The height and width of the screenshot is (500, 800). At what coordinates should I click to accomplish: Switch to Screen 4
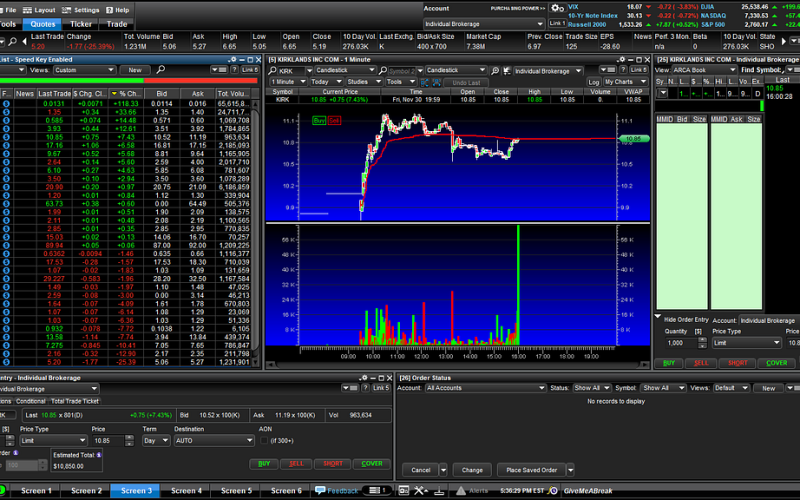point(186,491)
